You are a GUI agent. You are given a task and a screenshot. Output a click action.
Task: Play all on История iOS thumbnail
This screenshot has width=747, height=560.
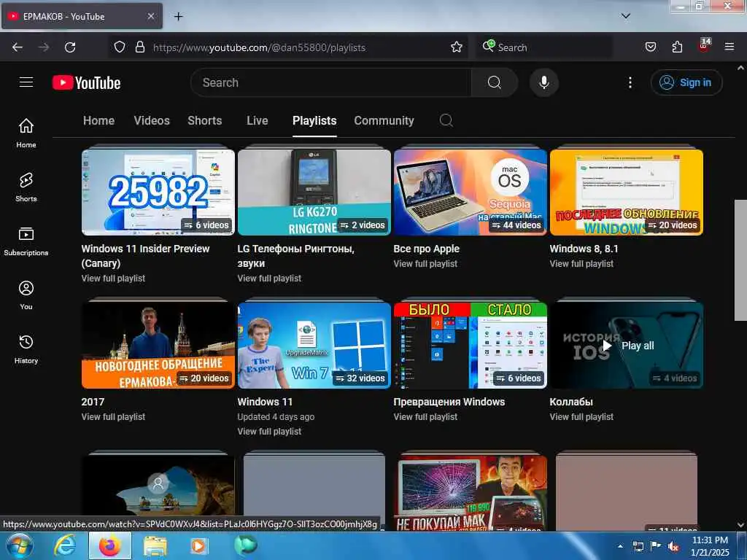[x=626, y=346]
